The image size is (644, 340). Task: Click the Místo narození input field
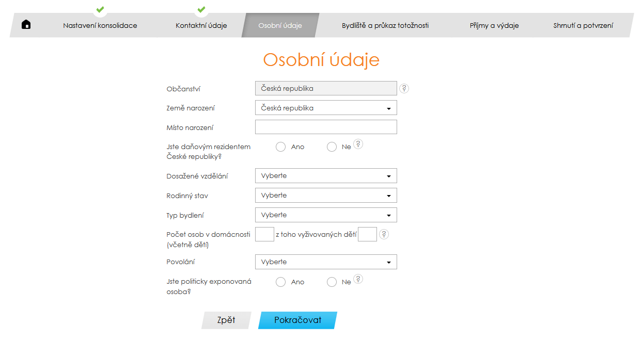[x=325, y=126]
